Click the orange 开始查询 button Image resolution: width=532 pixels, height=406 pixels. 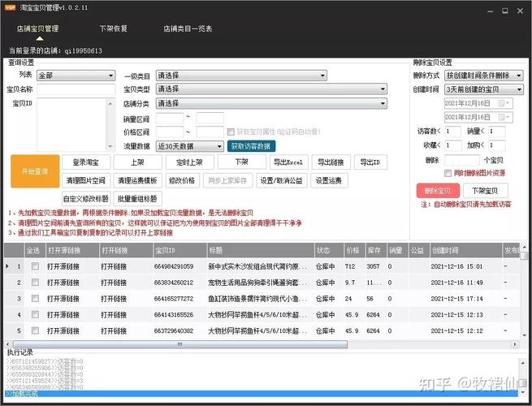[35, 171]
